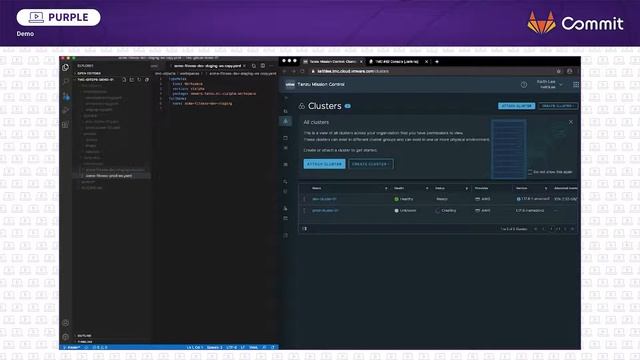The height and width of the screenshot is (360, 640).
Task: Open editor More Actions ellipsis
Action: tap(271, 66)
